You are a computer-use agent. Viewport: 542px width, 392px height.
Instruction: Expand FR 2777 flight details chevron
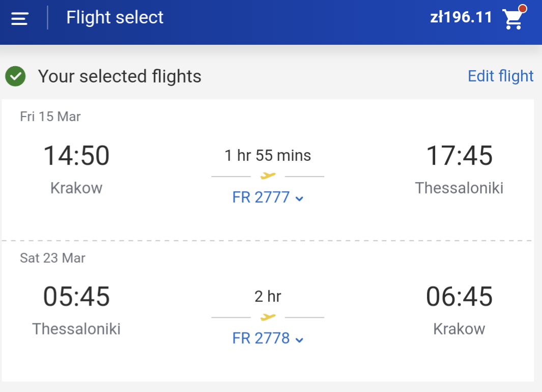299,199
